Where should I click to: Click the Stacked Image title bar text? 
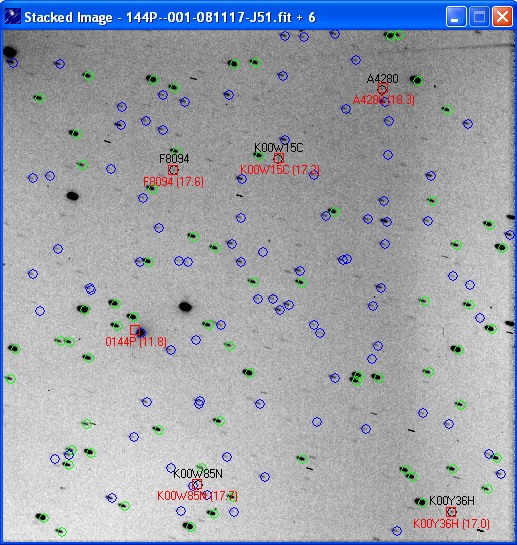[170, 17]
